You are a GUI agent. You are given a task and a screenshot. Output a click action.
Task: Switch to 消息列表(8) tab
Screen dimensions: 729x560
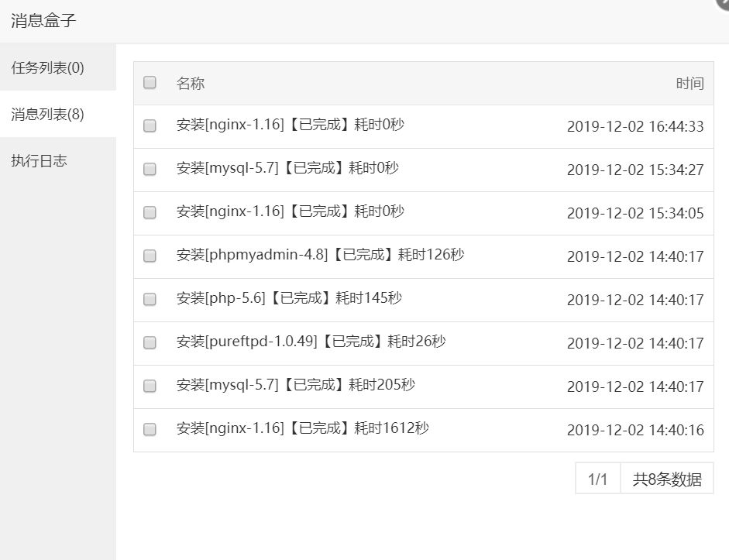[48, 115]
